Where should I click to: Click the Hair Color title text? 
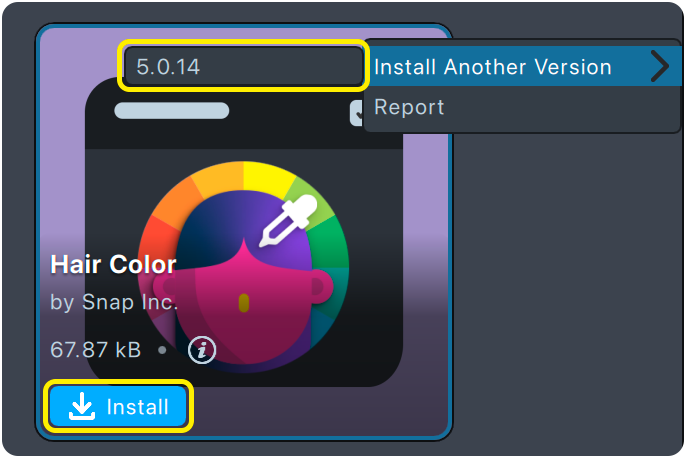[x=113, y=264]
